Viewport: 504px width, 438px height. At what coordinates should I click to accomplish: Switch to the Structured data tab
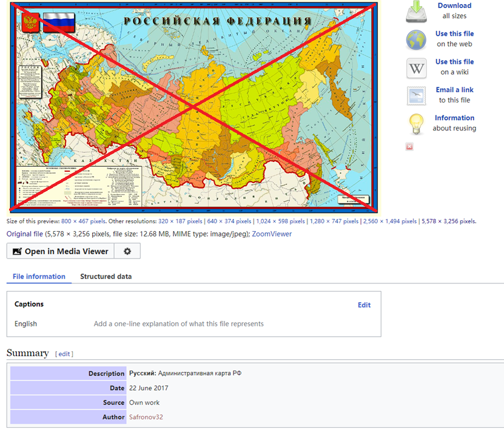[x=106, y=277]
